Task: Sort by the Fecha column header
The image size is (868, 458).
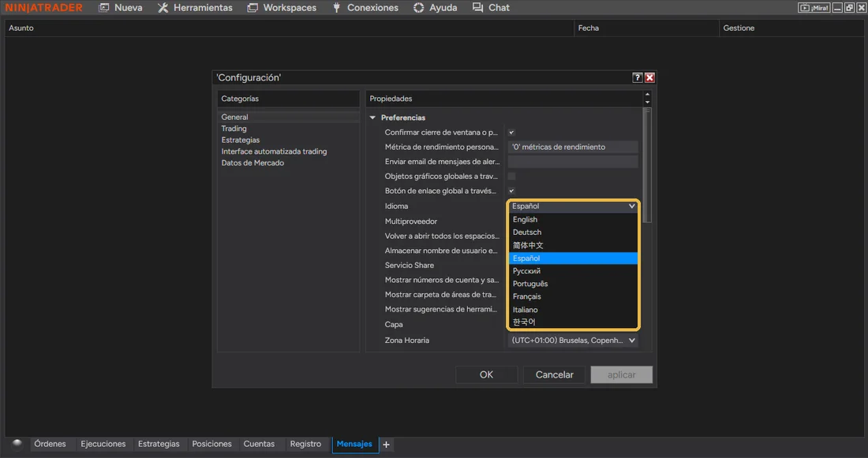Action: pos(646,28)
